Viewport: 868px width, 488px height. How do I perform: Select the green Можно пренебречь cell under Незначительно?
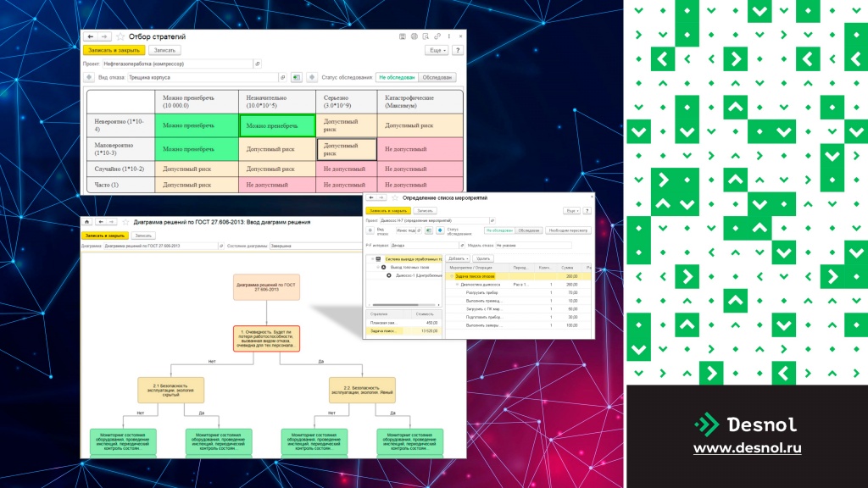(277, 125)
